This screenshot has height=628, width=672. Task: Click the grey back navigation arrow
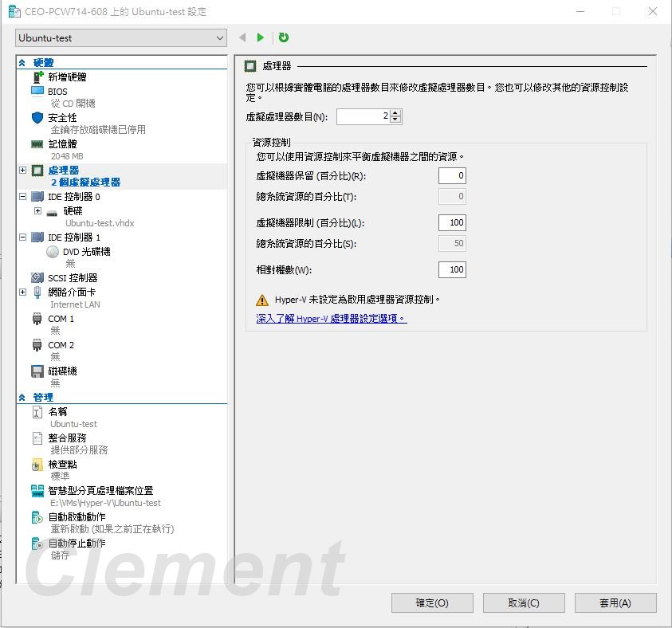click(242, 37)
